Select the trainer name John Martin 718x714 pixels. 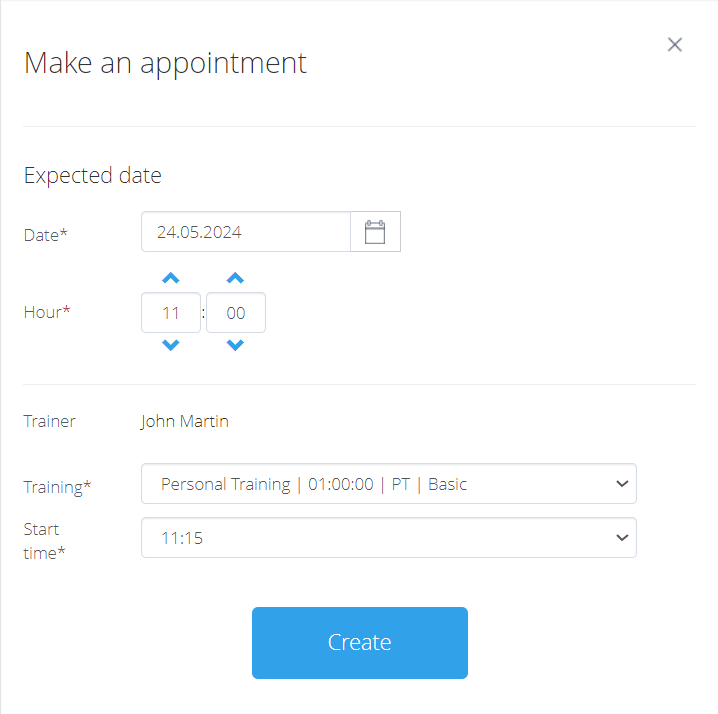click(x=185, y=421)
